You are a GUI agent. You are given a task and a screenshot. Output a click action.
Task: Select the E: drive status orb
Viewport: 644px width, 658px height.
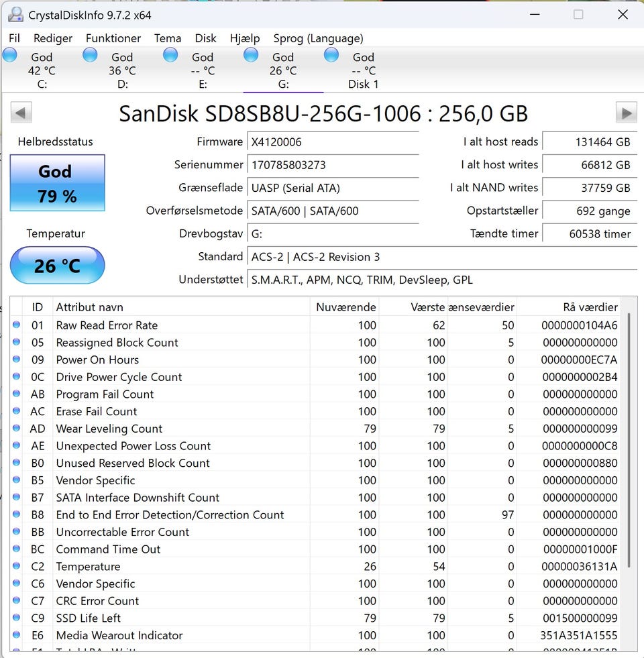(x=170, y=55)
